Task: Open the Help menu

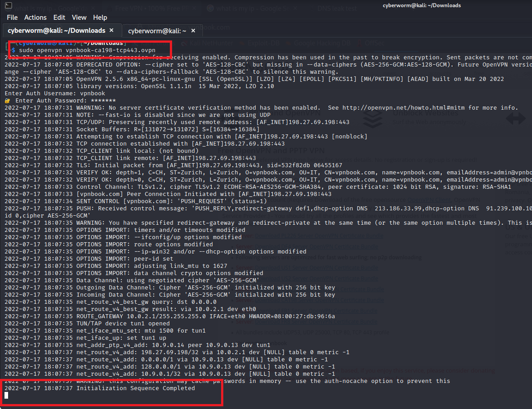Action: 100,17
